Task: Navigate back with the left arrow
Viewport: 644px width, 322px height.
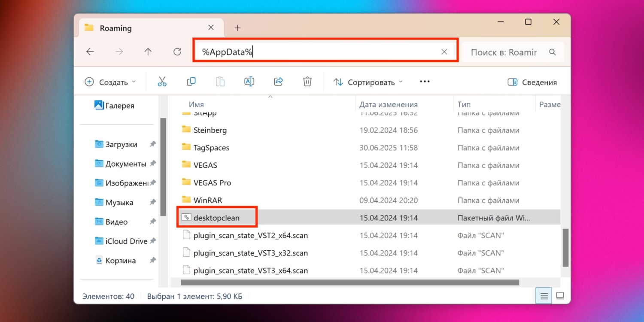Action: [90, 52]
